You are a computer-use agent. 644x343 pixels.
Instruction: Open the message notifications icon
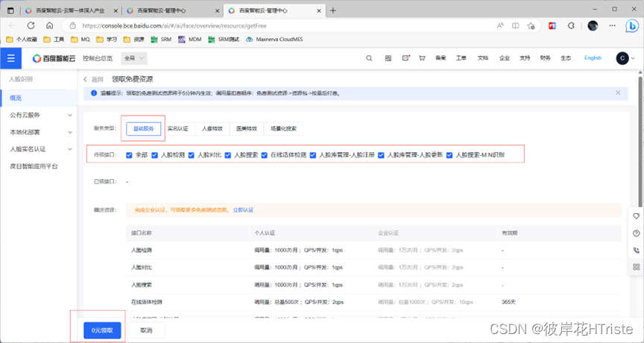[406, 58]
